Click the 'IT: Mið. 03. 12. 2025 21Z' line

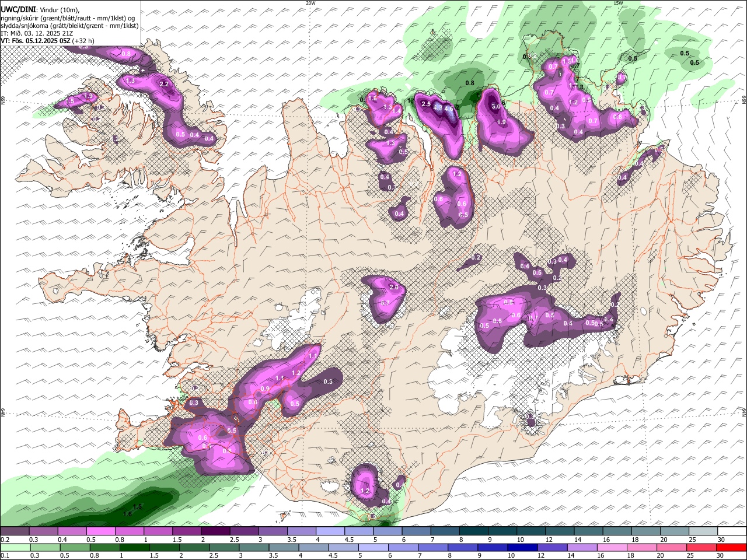tap(36, 33)
